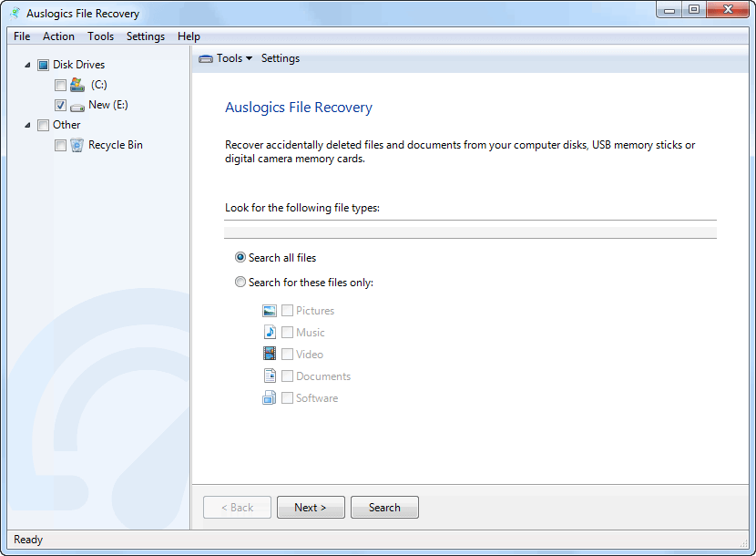Viewport: 756px width, 556px height.
Task: Tick the Software checkbox
Action: click(x=287, y=397)
